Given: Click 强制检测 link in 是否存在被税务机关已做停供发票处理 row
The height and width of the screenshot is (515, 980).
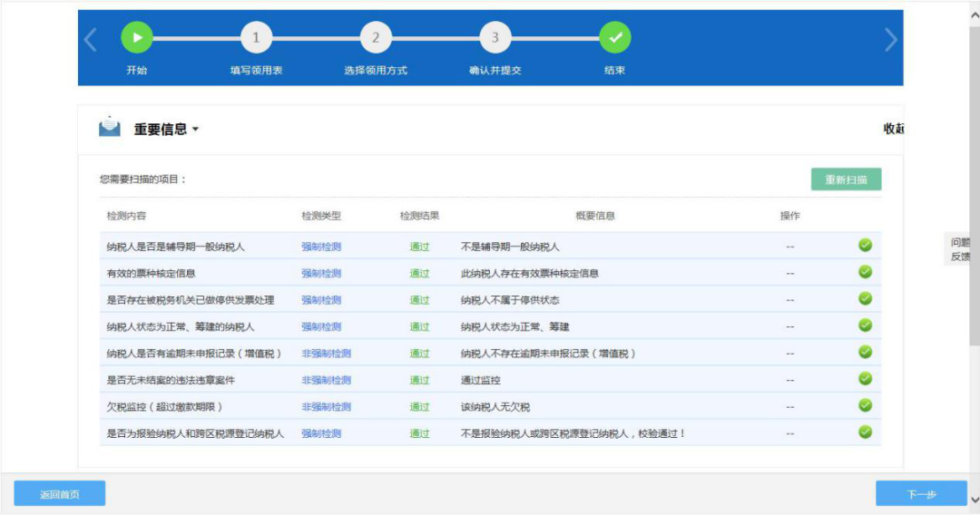Looking at the screenshot, I should tap(321, 300).
